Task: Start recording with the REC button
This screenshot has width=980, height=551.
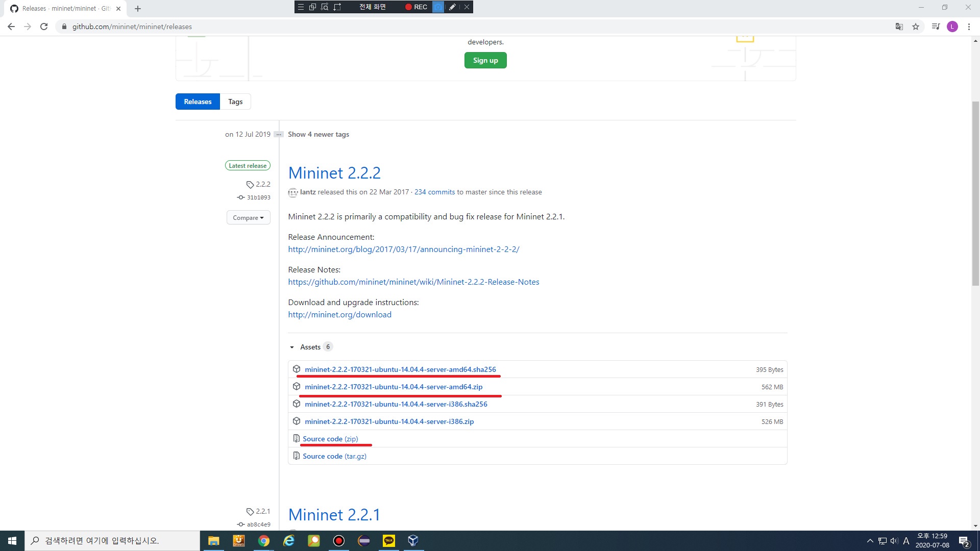Action: click(416, 7)
